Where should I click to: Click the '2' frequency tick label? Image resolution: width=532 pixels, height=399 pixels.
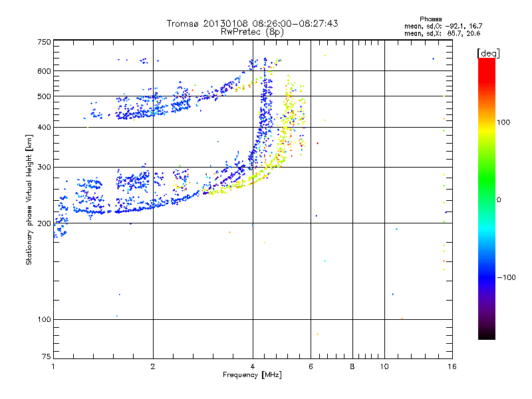click(153, 366)
